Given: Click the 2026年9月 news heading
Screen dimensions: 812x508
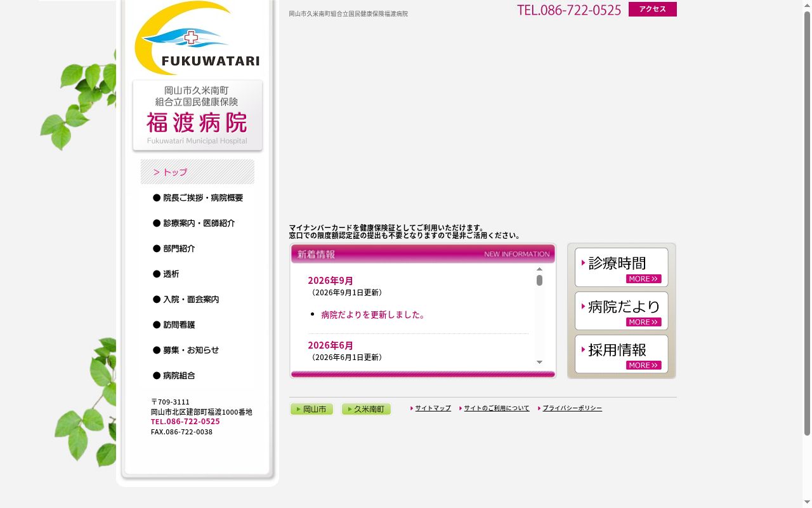Looking at the screenshot, I should 331,281.
